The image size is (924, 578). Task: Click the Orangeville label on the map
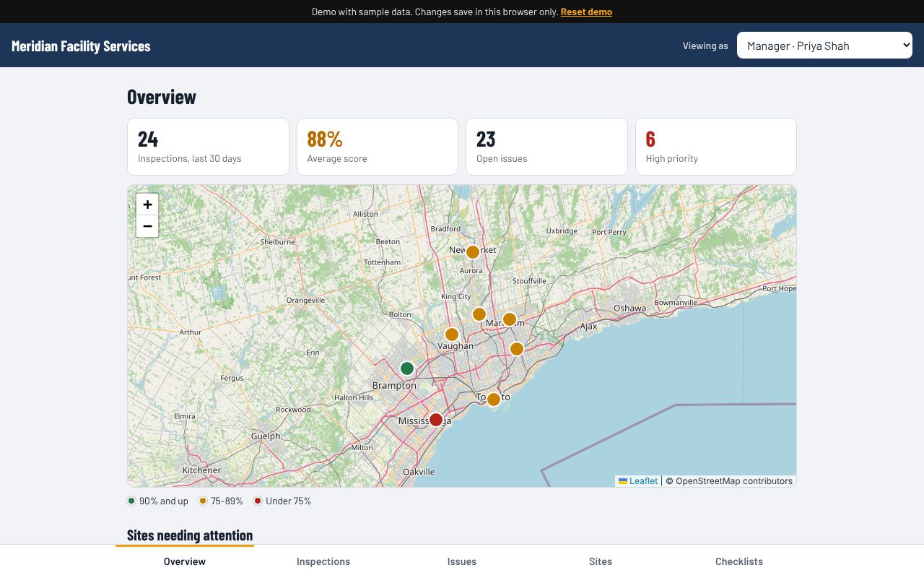(x=305, y=300)
